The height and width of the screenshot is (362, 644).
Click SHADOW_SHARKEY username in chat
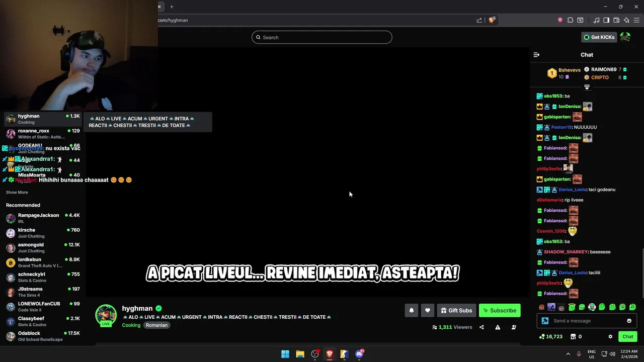click(566, 252)
